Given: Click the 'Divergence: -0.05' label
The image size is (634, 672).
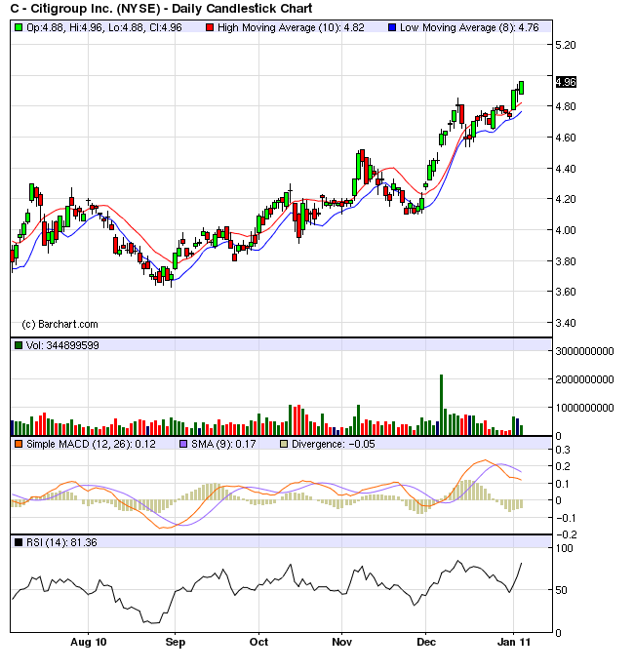Looking at the screenshot, I should coord(333,444).
